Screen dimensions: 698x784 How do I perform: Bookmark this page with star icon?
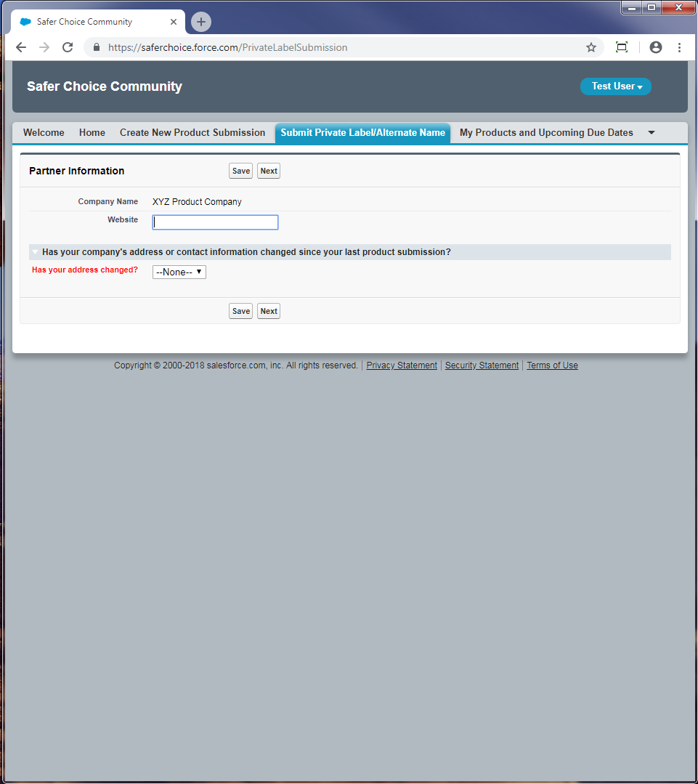[x=591, y=47]
